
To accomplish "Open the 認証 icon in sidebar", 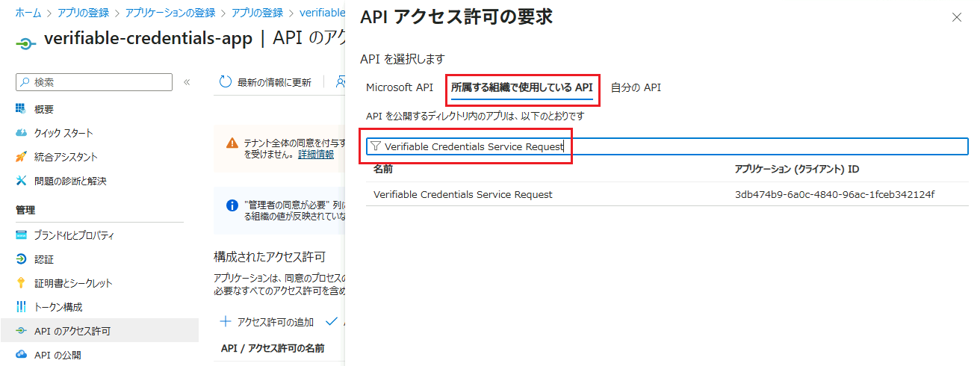I will coord(21,259).
